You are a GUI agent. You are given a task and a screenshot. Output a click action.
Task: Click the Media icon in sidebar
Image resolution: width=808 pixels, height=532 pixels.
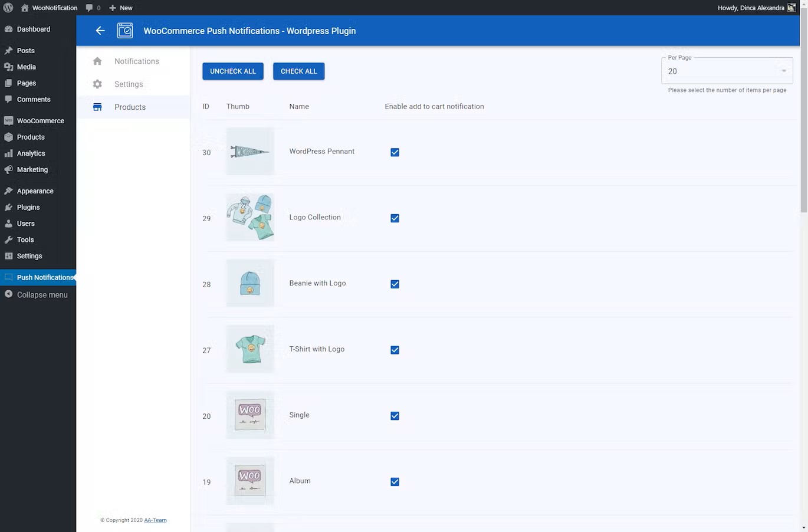[x=8, y=67]
